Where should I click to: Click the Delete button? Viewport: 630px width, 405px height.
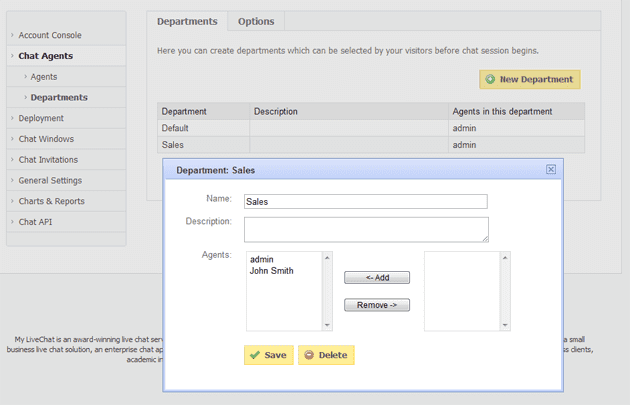[x=326, y=355]
